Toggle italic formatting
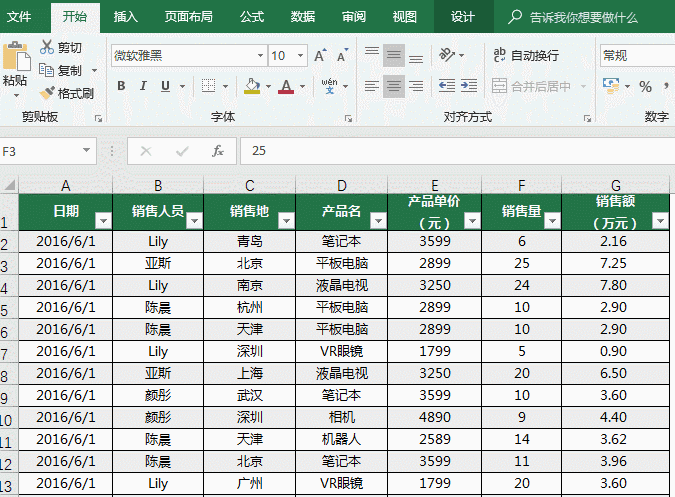Screen dimensions: 675x497 pos(143,86)
